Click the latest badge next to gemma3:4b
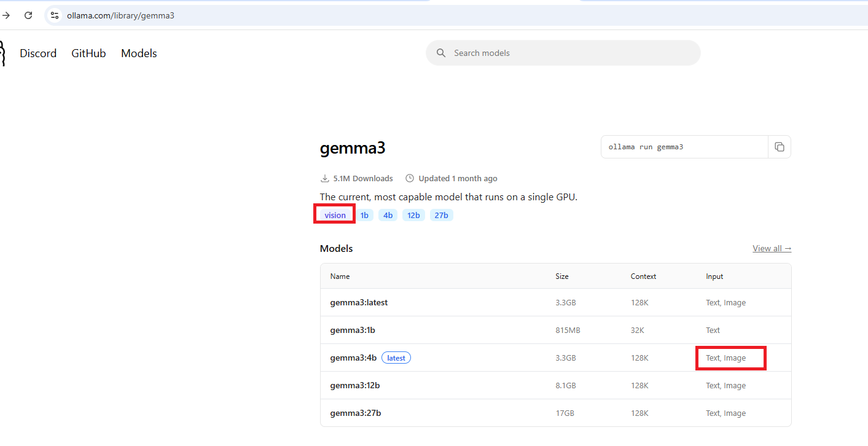 (x=396, y=358)
